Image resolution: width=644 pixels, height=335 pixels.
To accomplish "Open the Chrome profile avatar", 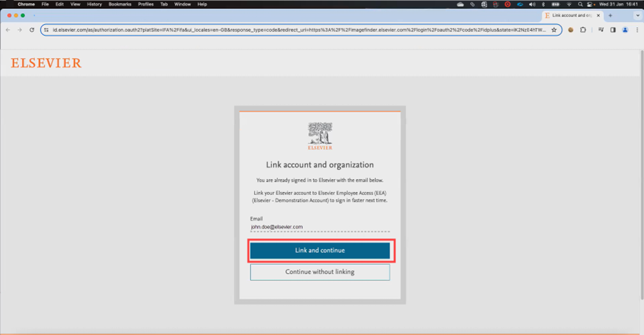I will coord(625,30).
